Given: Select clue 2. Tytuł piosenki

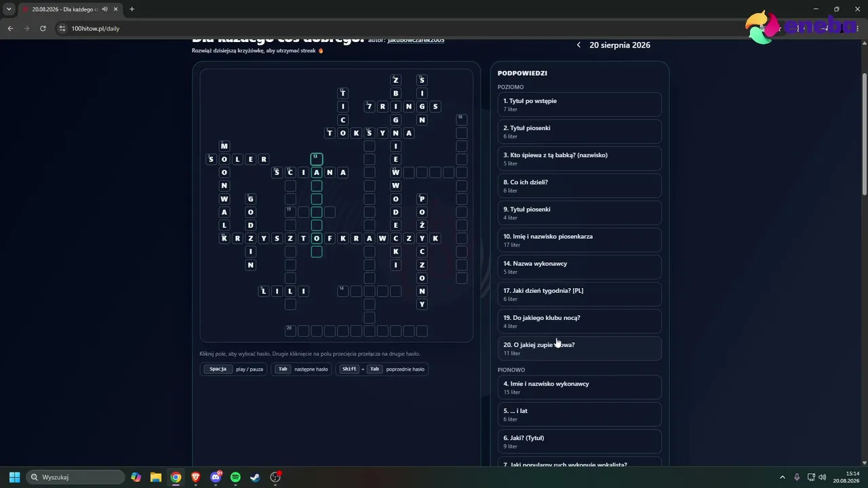Looking at the screenshot, I should [579, 131].
